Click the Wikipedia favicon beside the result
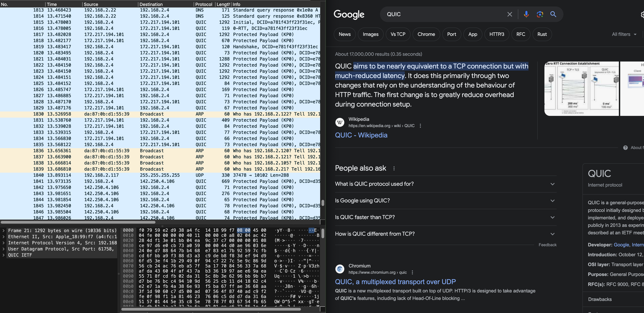 pos(340,123)
